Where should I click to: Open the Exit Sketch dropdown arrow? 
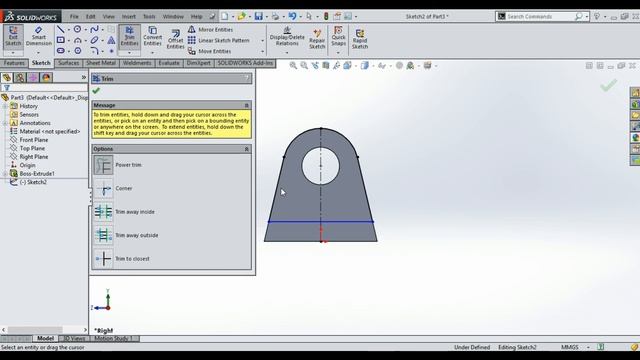(13, 53)
